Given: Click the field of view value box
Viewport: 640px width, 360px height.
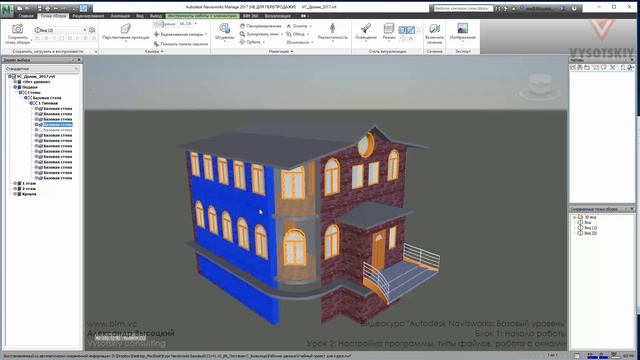Looking at the screenshot, I should pos(186,24).
